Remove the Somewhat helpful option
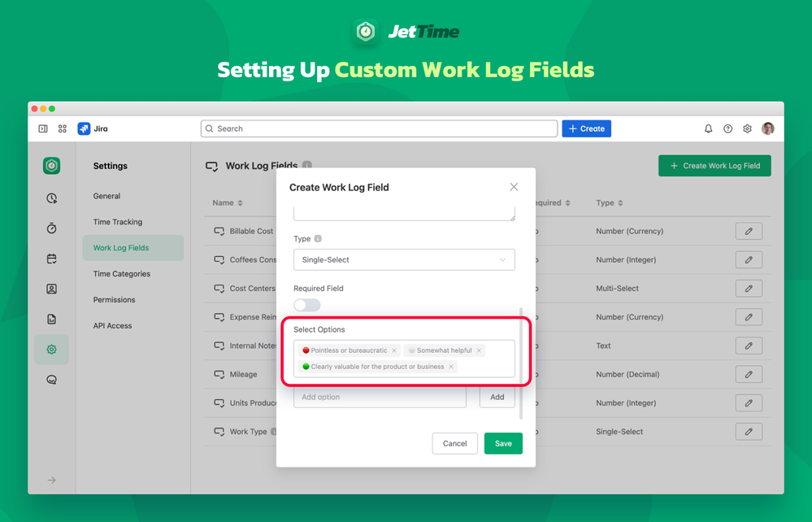Screen dimensions: 812x522 tap(479, 350)
